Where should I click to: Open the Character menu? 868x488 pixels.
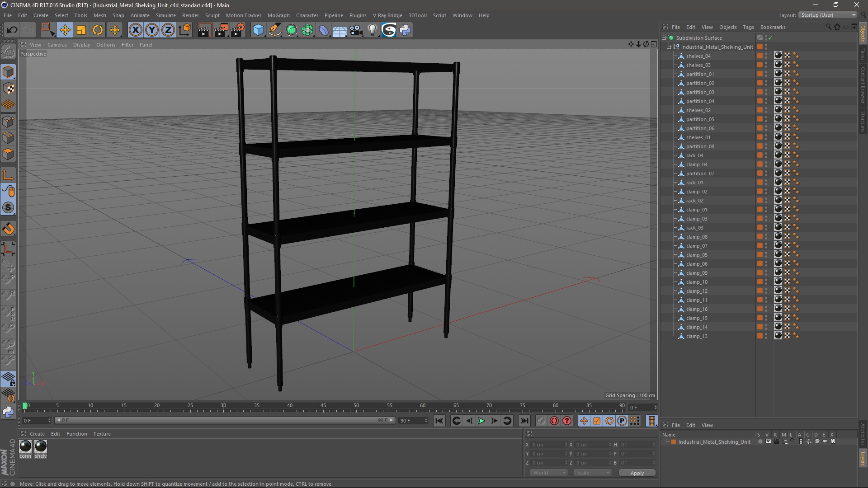point(307,15)
